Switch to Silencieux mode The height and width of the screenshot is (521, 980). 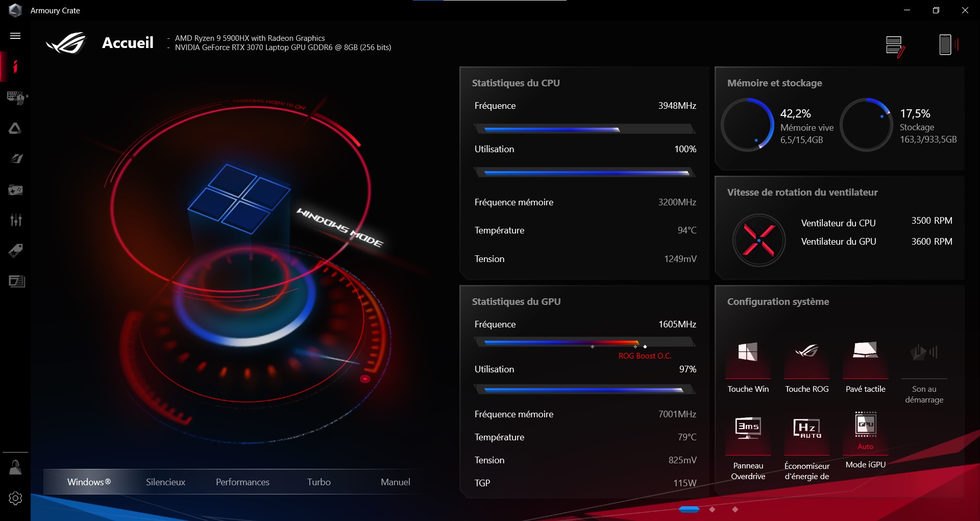tap(165, 482)
